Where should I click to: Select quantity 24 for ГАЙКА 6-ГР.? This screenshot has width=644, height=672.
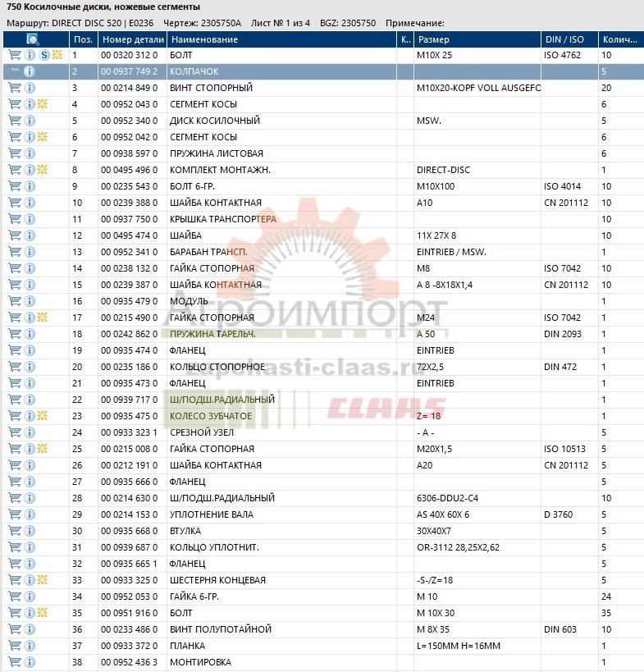[x=606, y=597]
